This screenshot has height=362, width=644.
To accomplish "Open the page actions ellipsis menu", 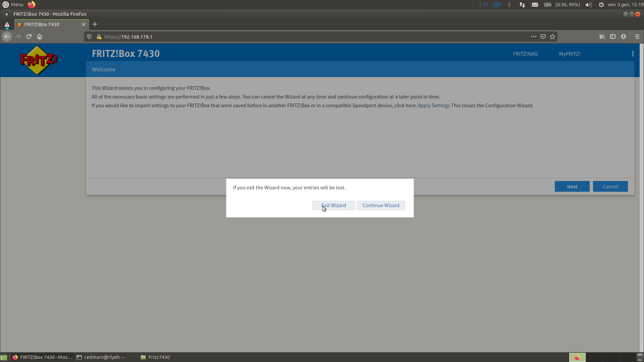I will click(533, 37).
